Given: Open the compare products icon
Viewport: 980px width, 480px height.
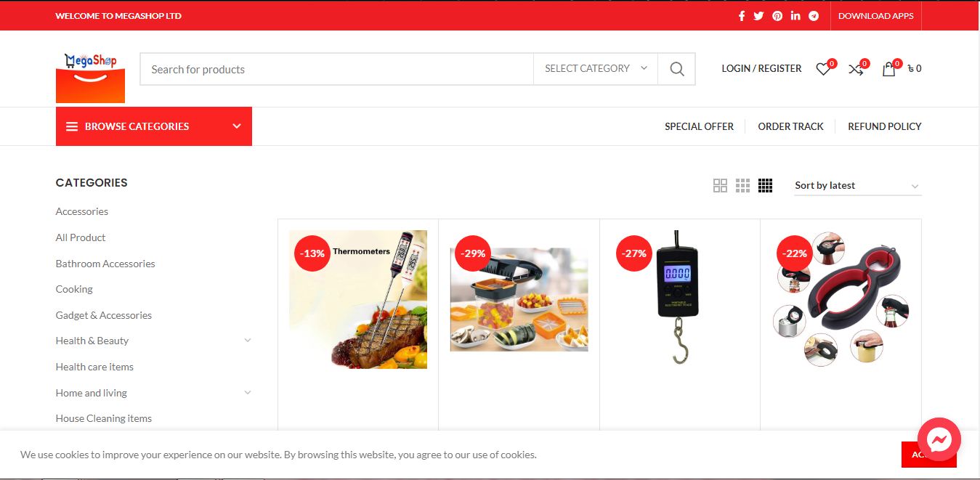Looking at the screenshot, I should tap(856, 69).
